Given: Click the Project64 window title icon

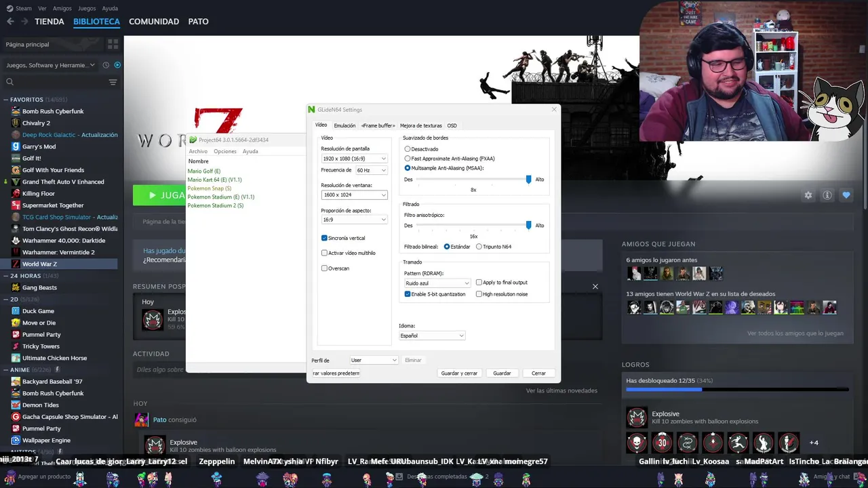Looking at the screenshot, I should pos(193,140).
